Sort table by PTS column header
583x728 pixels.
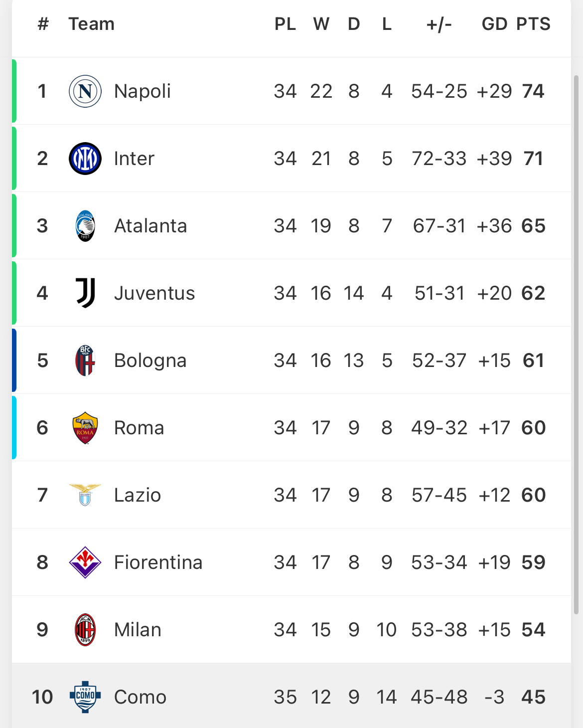533,24
